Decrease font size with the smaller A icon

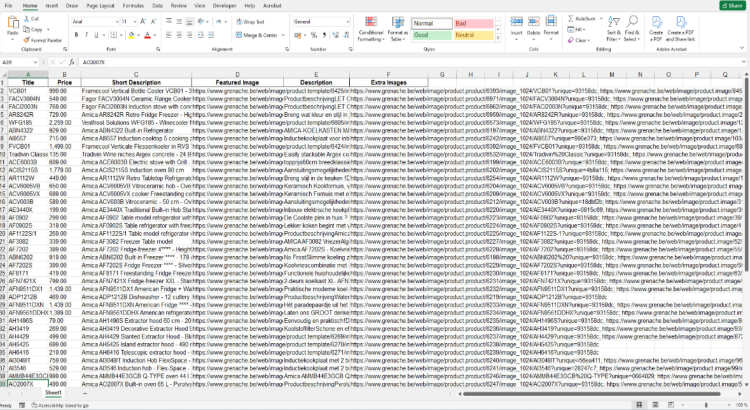(x=154, y=22)
